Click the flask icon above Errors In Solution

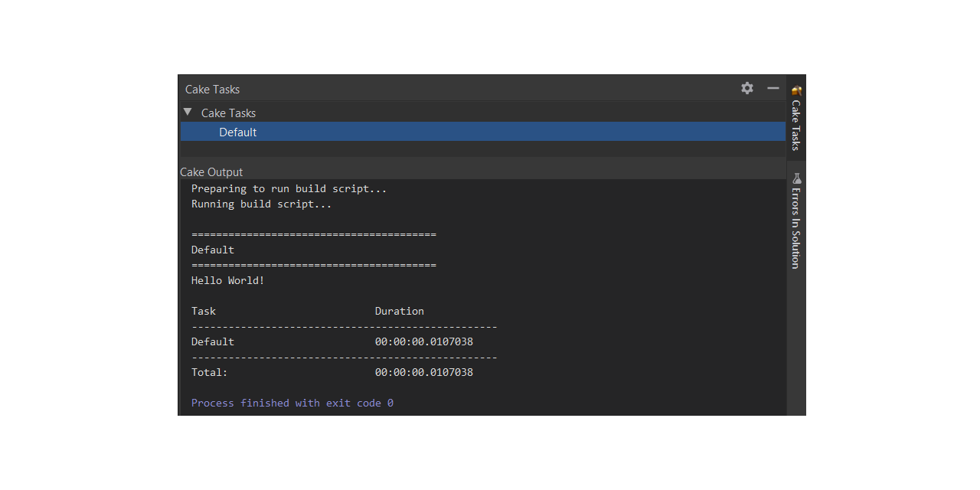click(796, 178)
